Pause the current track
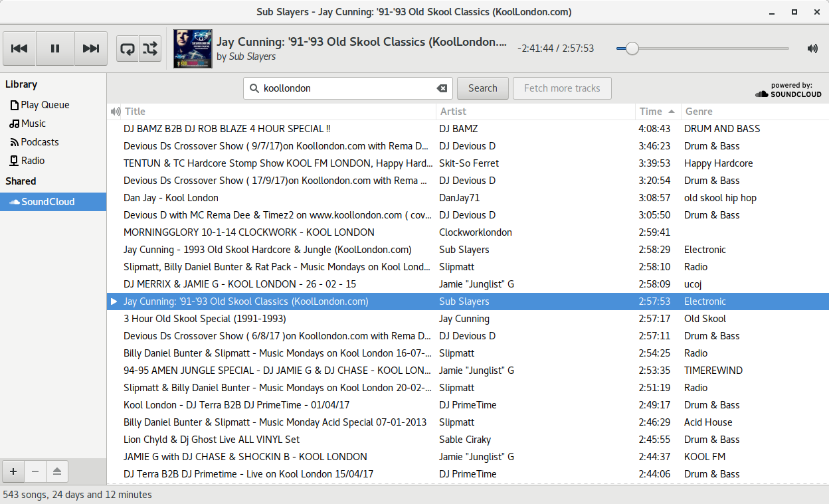Viewport: 829px width, 504px height. (x=55, y=48)
